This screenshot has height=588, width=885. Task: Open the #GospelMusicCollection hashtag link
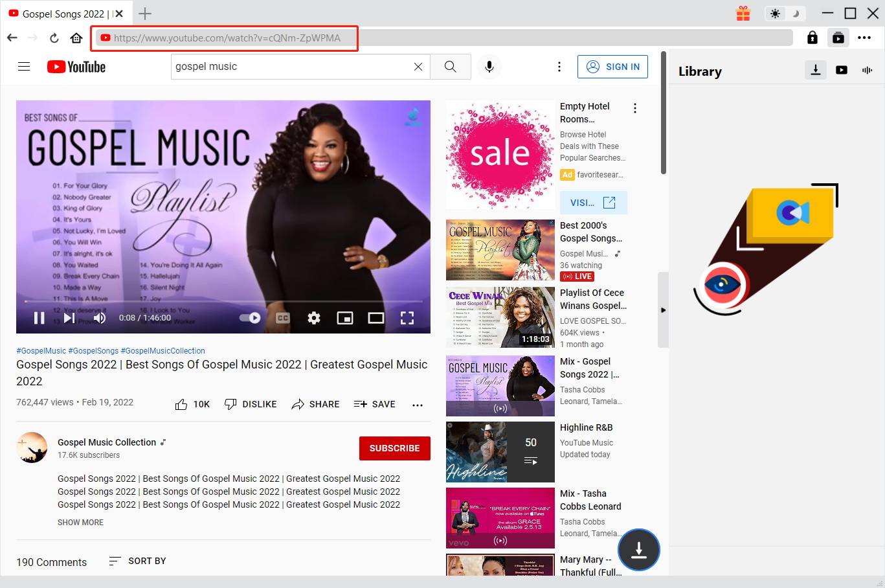[163, 351]
